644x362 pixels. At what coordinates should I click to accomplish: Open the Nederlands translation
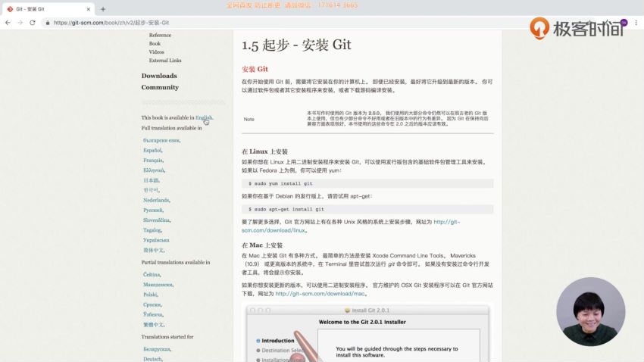pos(156,200)
